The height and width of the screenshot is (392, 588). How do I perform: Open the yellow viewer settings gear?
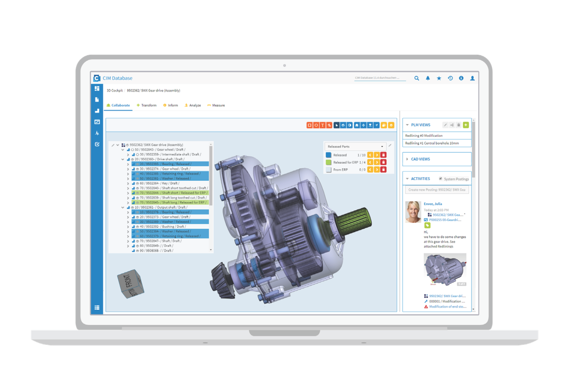coord(391,125)
